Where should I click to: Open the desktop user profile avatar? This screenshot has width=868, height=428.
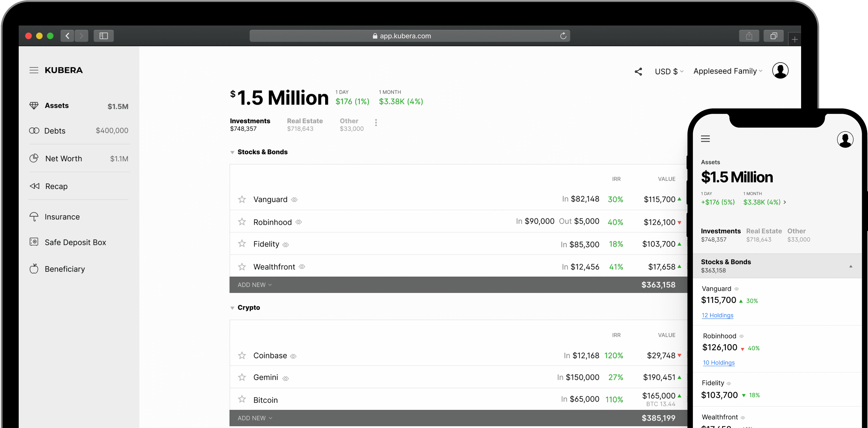780,71
